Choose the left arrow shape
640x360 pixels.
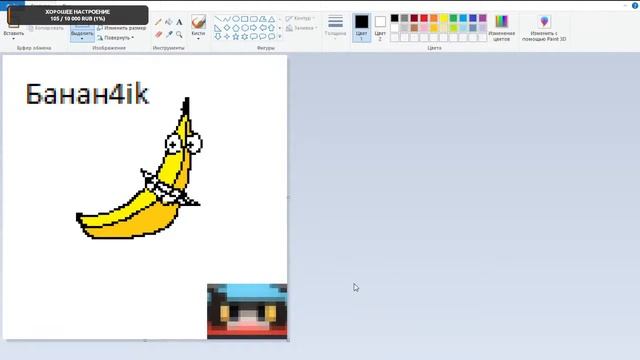262,28
